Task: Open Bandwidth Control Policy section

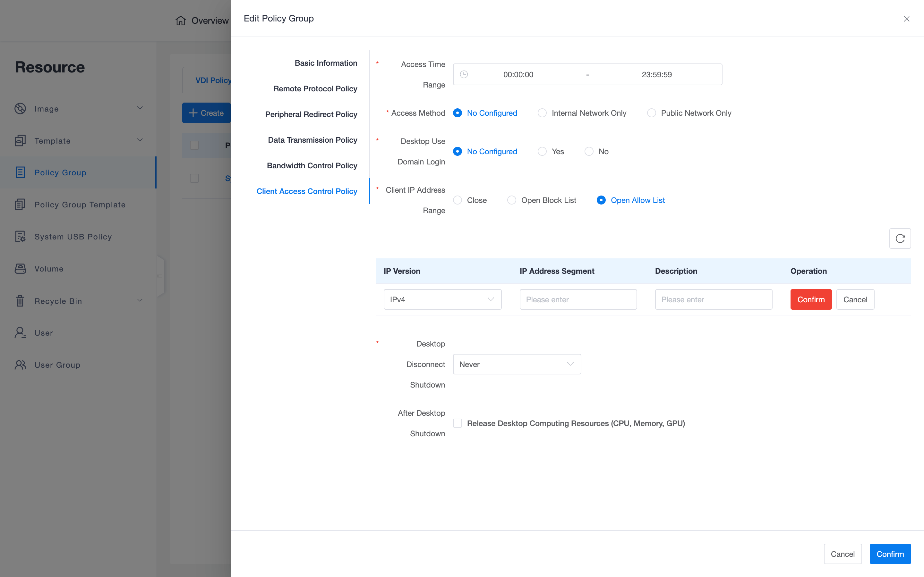Action: click(312, 166)
